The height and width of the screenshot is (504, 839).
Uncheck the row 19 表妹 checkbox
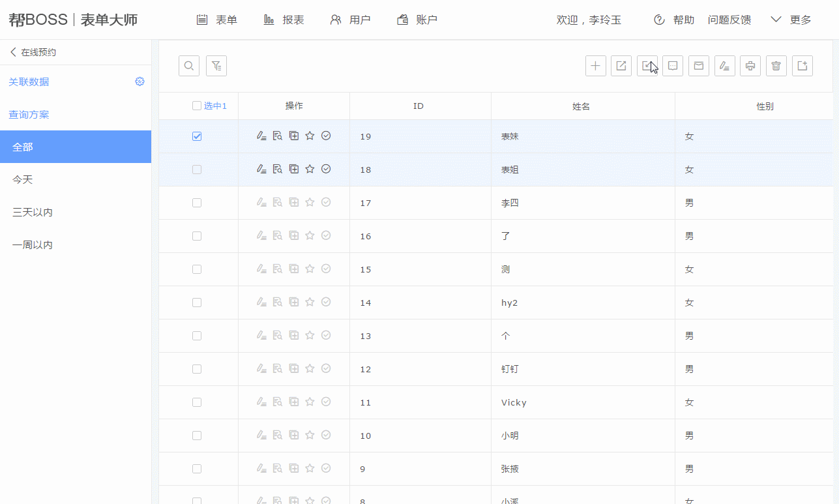tap(197, 136)
